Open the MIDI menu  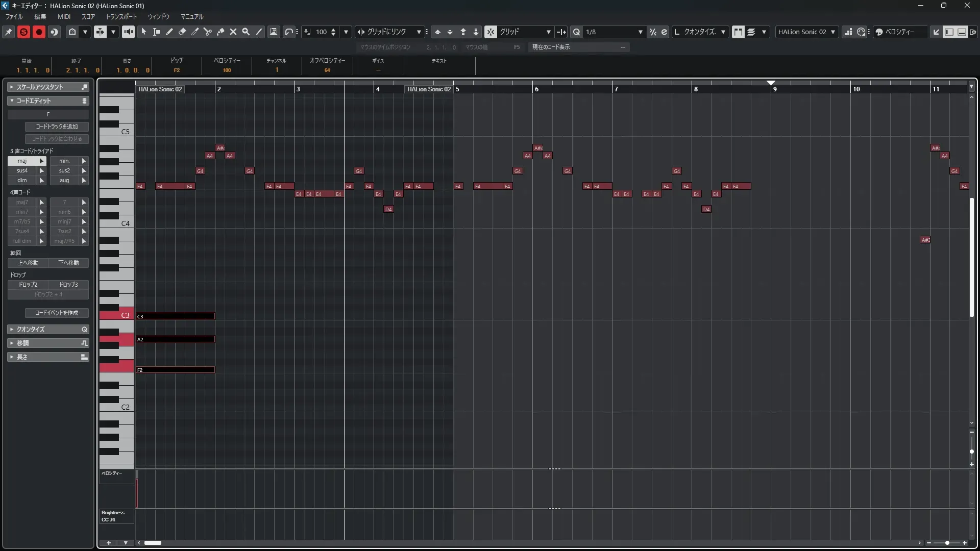[64, 16]
